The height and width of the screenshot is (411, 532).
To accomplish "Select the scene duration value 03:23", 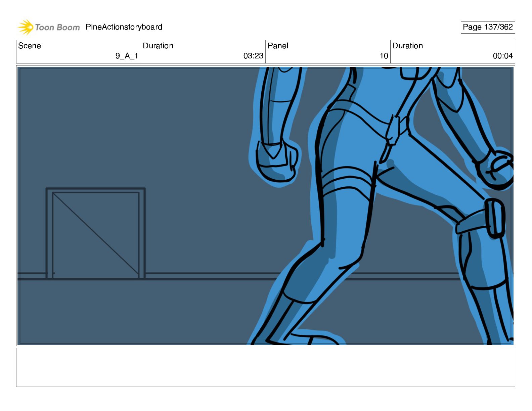I will click(253, 56).
